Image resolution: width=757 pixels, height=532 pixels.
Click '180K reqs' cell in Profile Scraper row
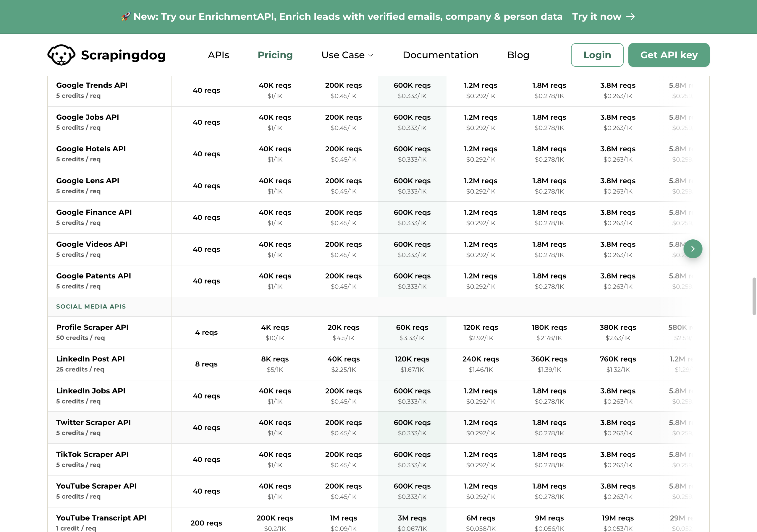(549, 328)
